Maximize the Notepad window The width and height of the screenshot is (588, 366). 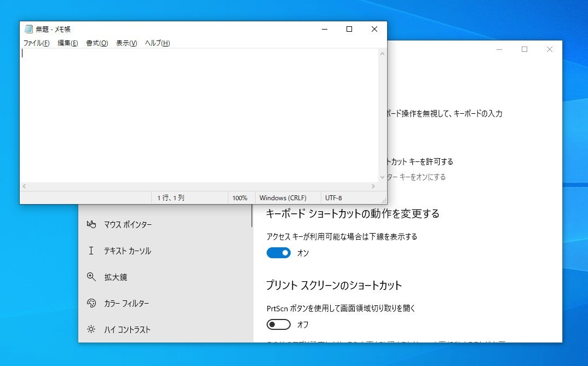coord(349,29)
